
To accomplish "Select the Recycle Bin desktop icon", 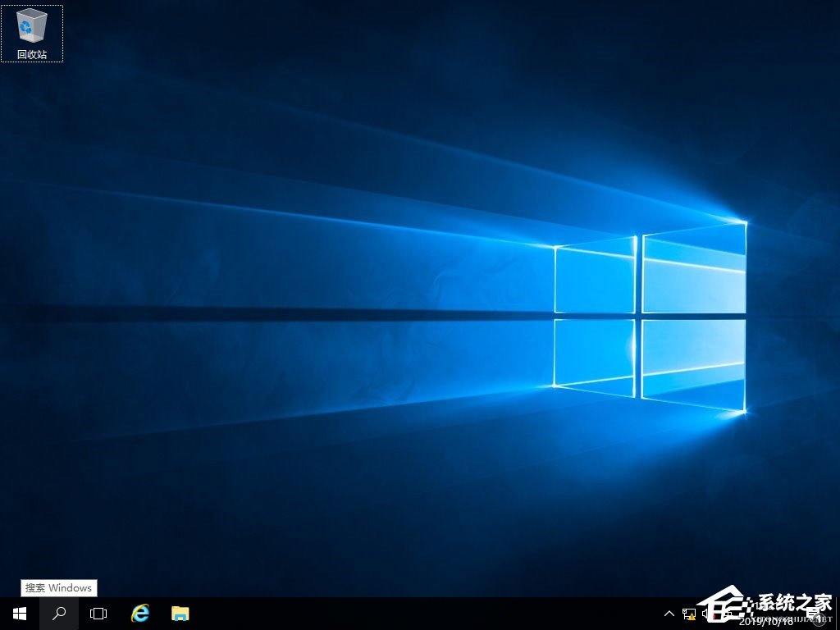I will pos(31,33).
